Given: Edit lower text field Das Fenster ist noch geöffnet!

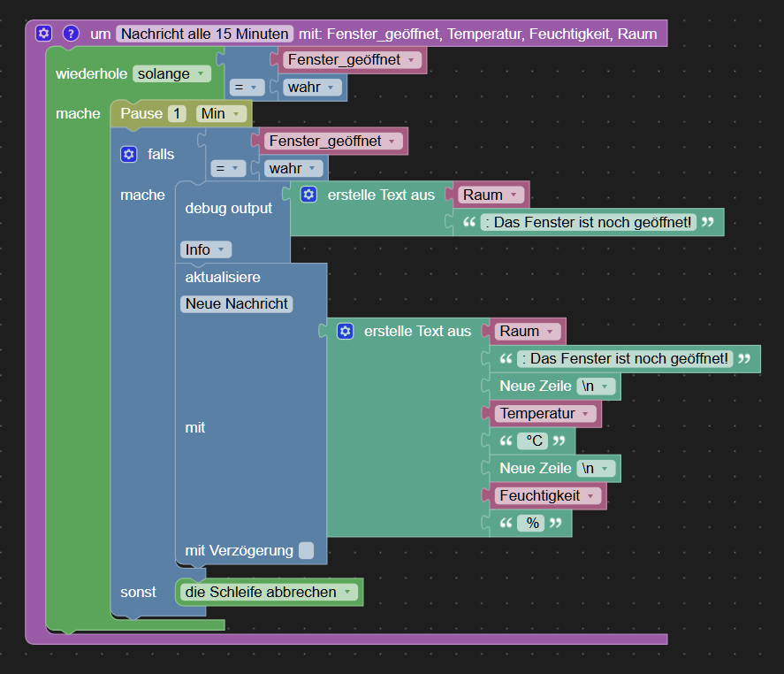Looking at the screenshot, I should tap(625, 359).
